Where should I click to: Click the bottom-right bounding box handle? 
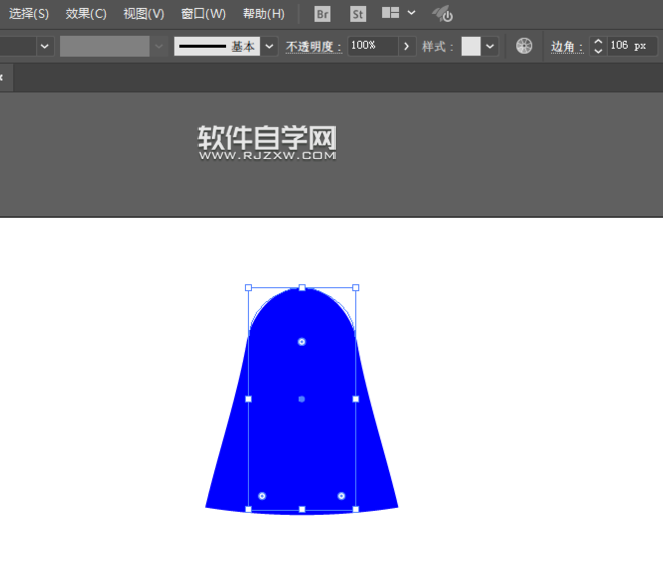coord(356,510)
